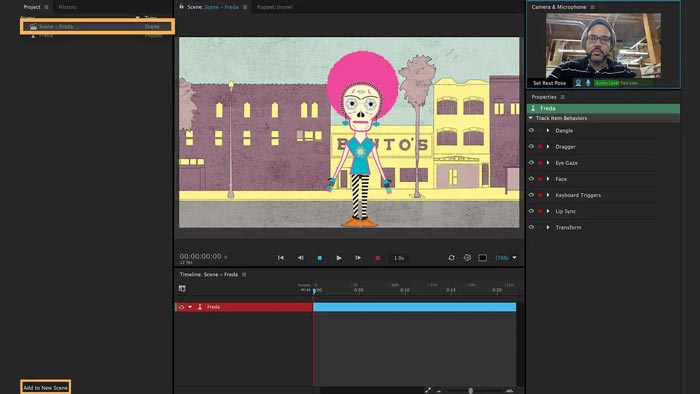Select Scene - Freda in Project list
Viewport: 700px width, 394px height.
click(x=97, y=26)
